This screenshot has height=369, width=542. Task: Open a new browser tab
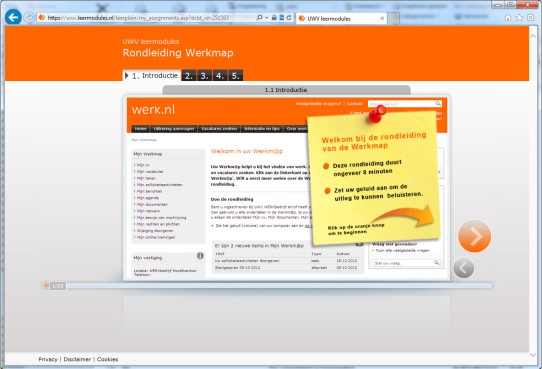tap(394, 18)
